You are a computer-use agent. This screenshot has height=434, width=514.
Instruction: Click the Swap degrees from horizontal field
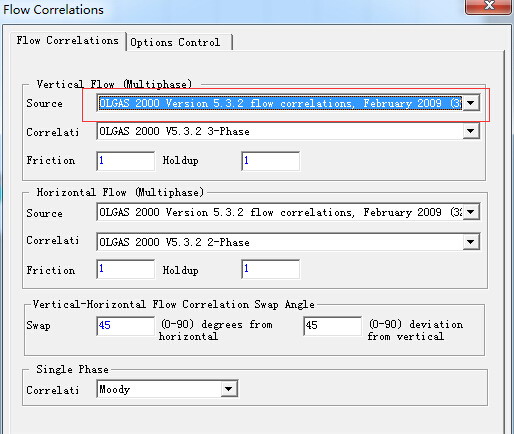pyautogui.click(x=125, y=326)
